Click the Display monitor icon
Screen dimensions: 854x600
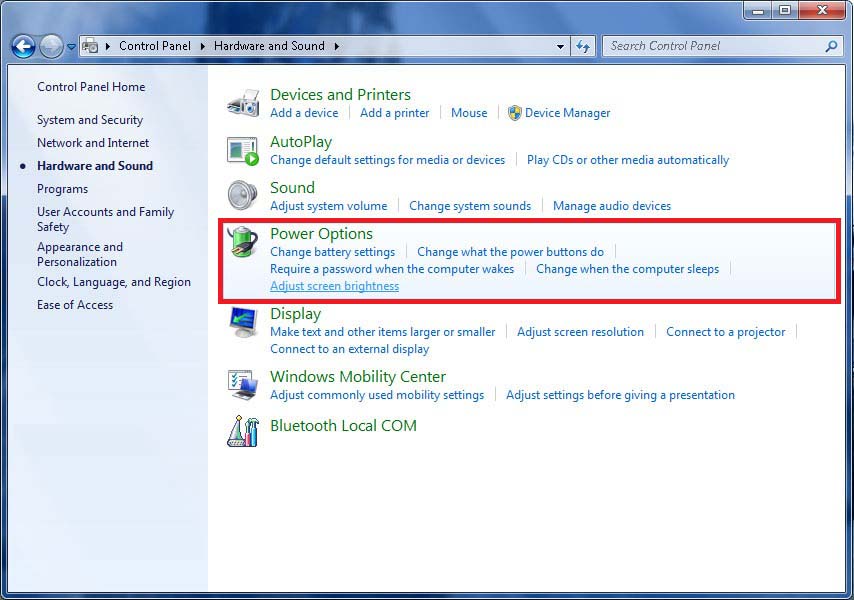[x=243, y=322]
